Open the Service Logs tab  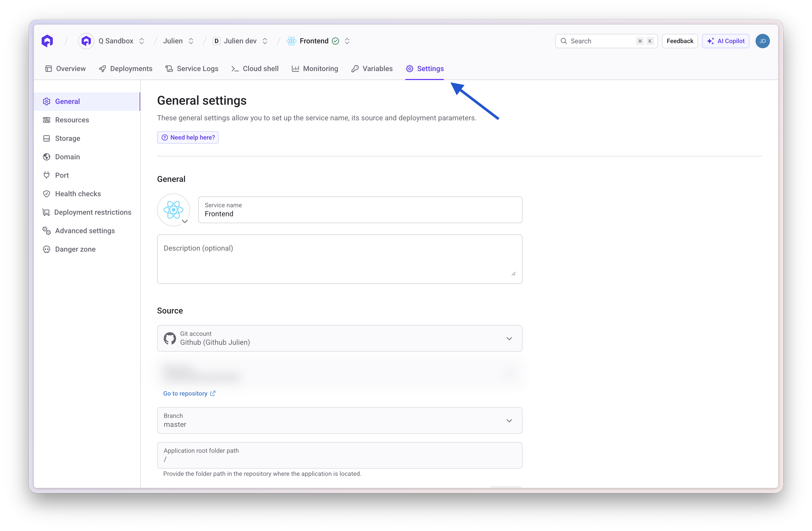pos(192,68)
